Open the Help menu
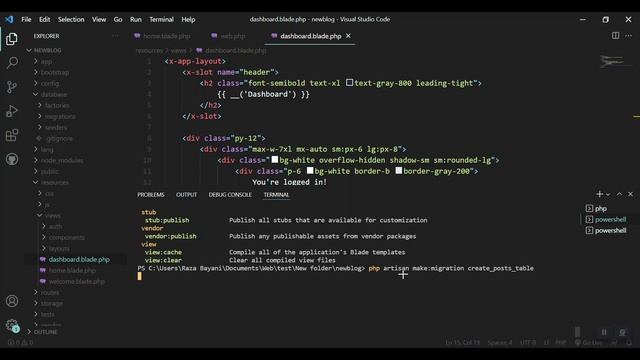The image size is (640, 360). 188,19
